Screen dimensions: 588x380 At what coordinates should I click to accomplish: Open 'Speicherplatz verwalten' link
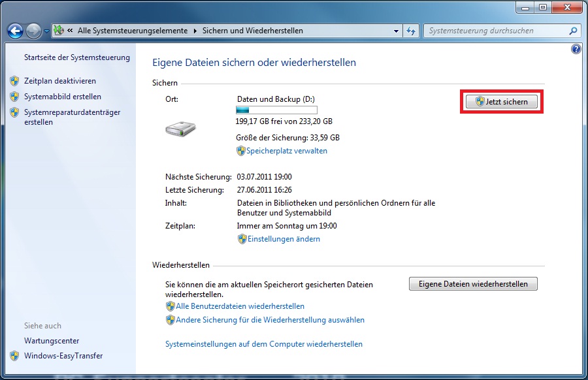pyautogui.click(x=287, y=151)
